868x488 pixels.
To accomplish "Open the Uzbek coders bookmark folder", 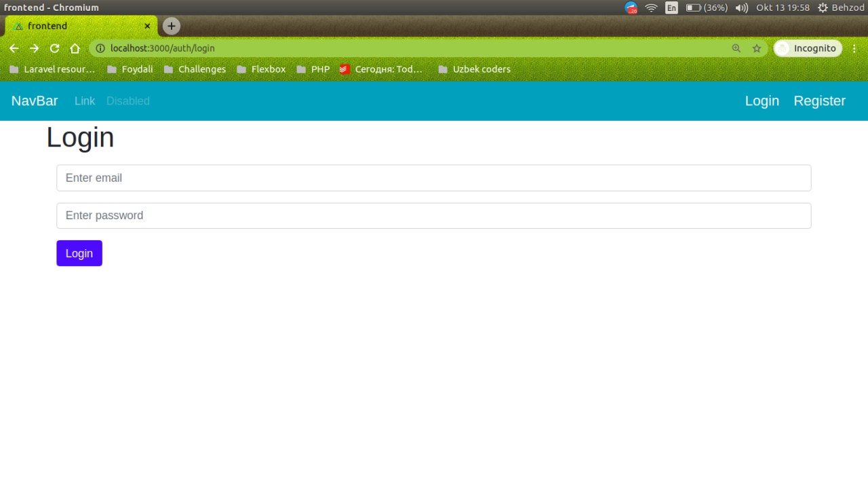I will pos(475,69).
